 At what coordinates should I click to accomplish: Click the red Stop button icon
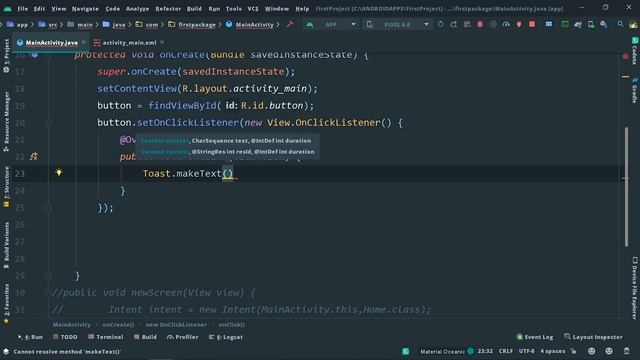click(x=532, y=24)
